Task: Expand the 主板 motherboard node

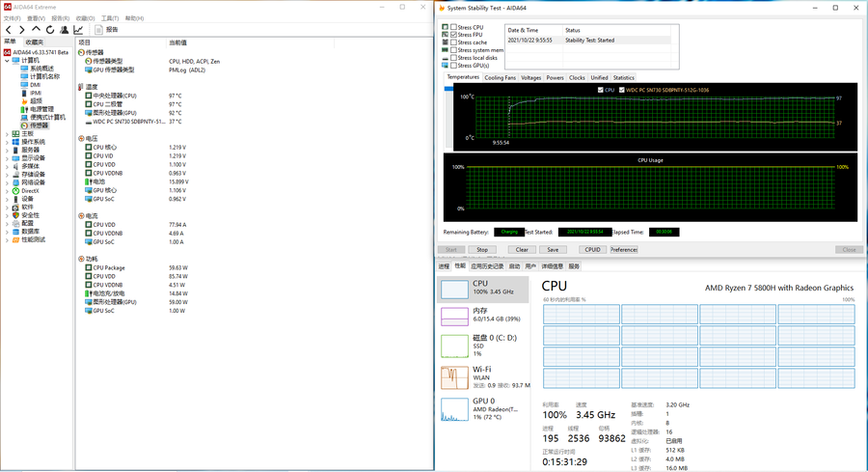Action: [7, 133]
